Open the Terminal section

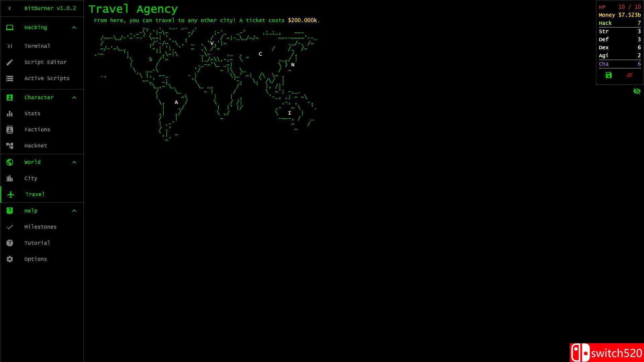pyautogui.click(x=37, y=46)
